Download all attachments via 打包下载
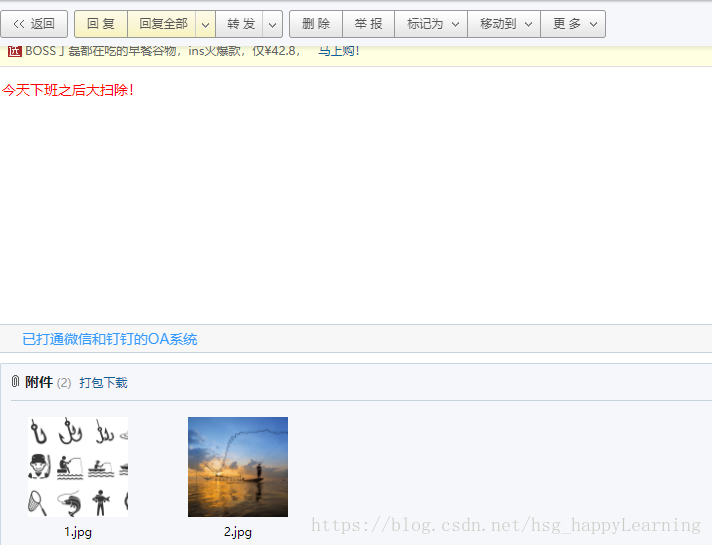This screenshot has height=545, width=712. click(x=104, y=383)
